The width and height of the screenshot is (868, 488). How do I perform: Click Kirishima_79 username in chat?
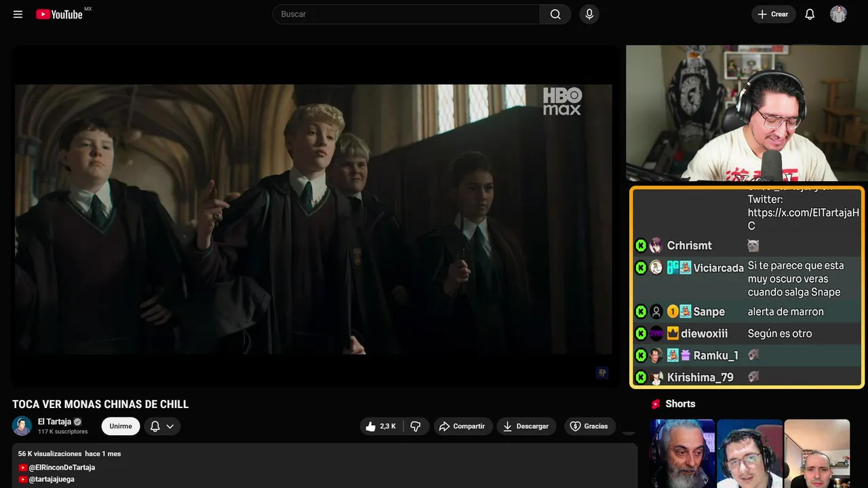coord(700,377)
